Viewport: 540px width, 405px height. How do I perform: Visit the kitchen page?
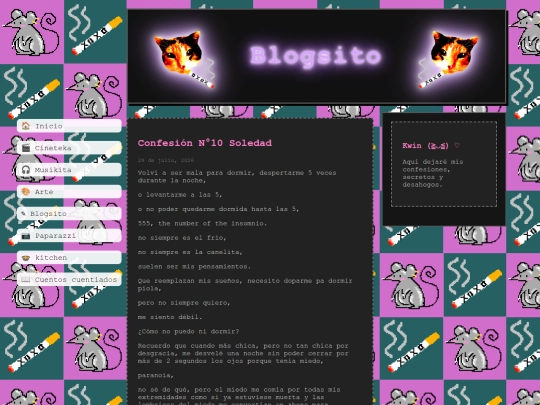point(69,257)
